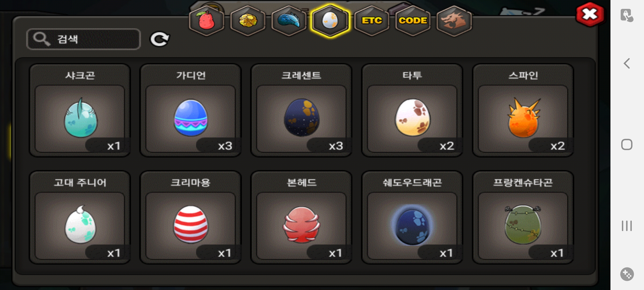Select the 샤크곤 teal egg
The height and width of the screenshot is (290, 644).
pyautogui.click(x=80, y=110)
